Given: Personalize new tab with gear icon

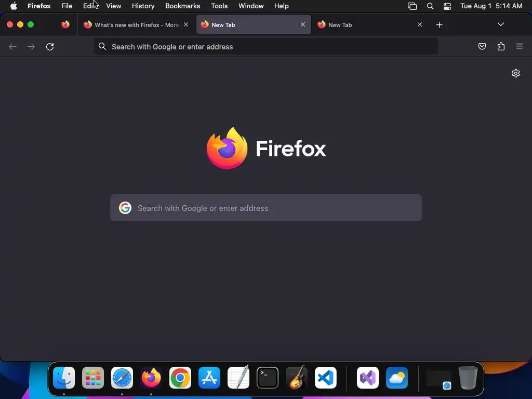Looking at the screenshot, I should 516,73.
